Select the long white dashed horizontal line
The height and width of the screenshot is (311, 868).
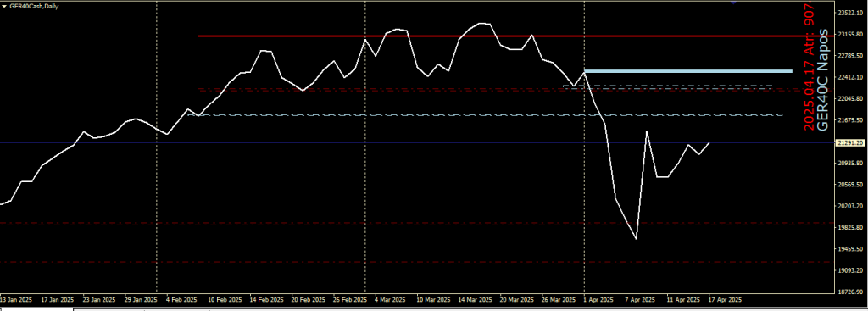[x=486, y=115]
